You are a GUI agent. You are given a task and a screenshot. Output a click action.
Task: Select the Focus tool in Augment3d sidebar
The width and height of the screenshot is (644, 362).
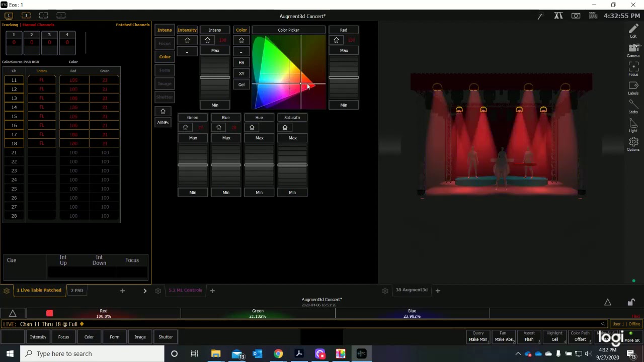click(633, 68)
